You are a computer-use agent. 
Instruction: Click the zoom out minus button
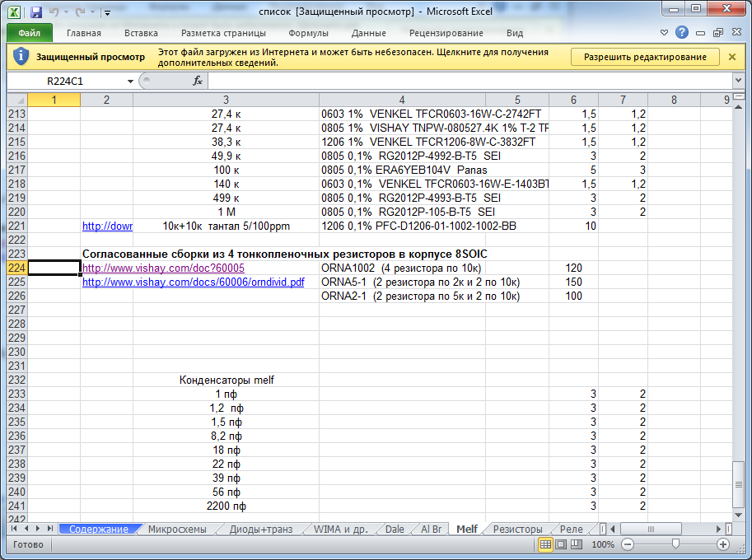(x=628, y=544)
